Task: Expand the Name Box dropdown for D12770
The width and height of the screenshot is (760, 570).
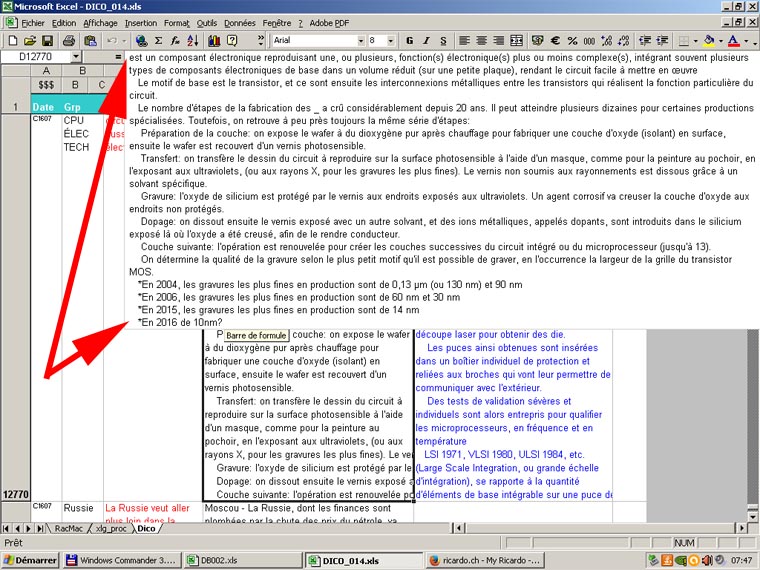Action: 116,58
